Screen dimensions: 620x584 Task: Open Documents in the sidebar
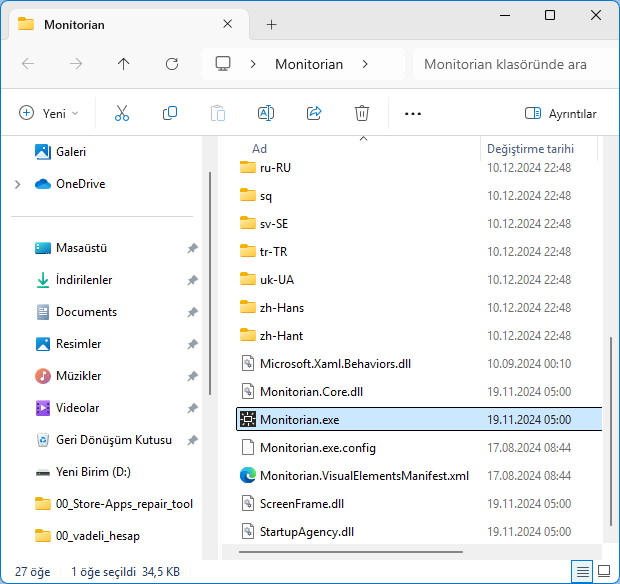pos(86,312)
